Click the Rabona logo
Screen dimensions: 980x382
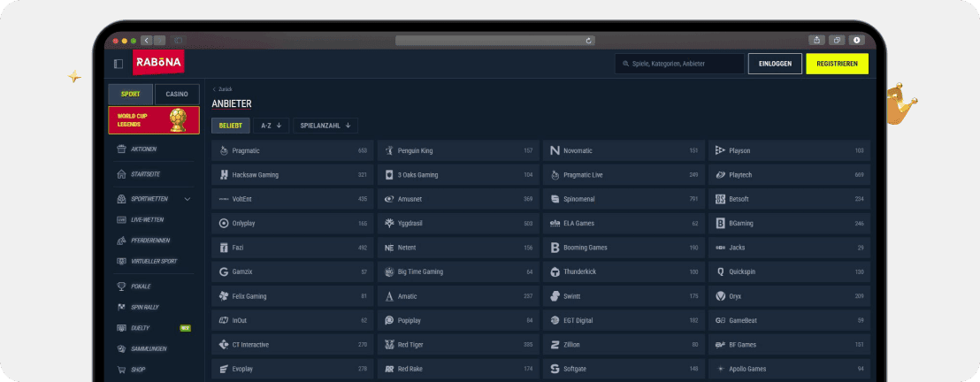[158, 63]
